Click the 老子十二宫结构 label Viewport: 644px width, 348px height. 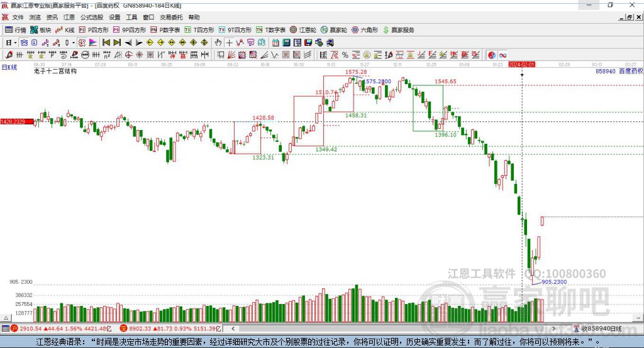pos(55,71)
